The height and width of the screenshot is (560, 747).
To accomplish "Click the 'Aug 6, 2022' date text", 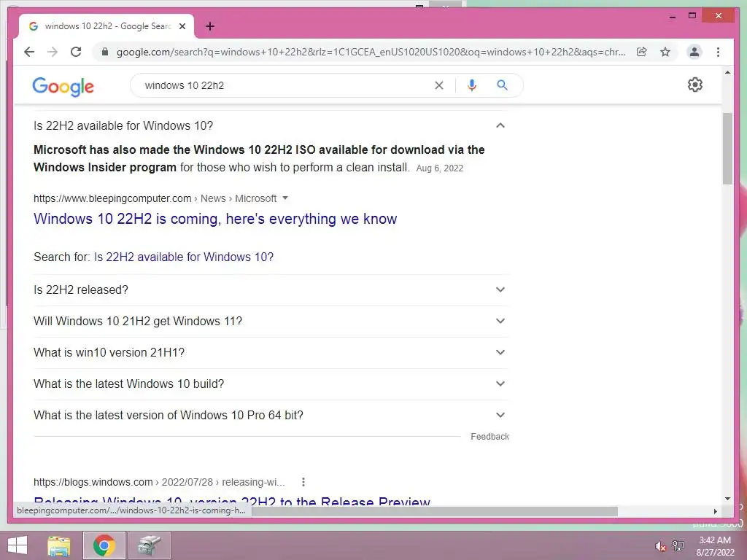I will click(x=440, y=168).
